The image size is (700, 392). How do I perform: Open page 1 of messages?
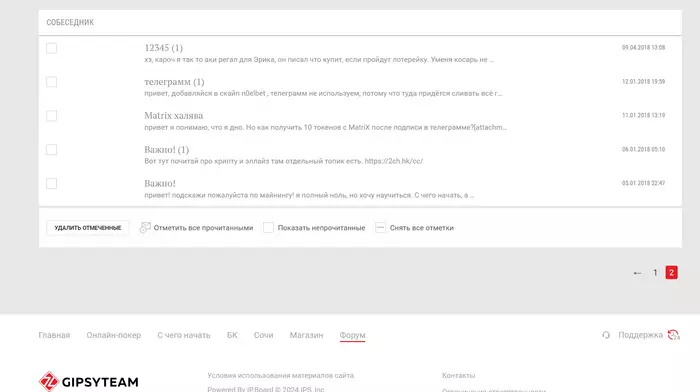(x=655, y=273)
